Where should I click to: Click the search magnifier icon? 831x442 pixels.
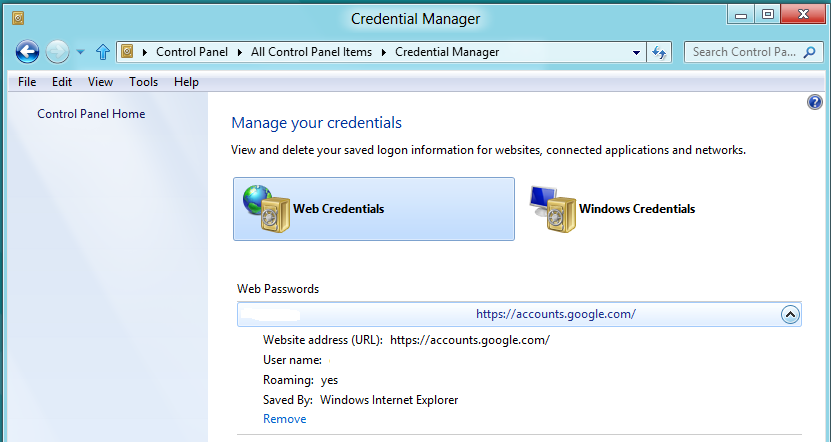pos(809,52)
